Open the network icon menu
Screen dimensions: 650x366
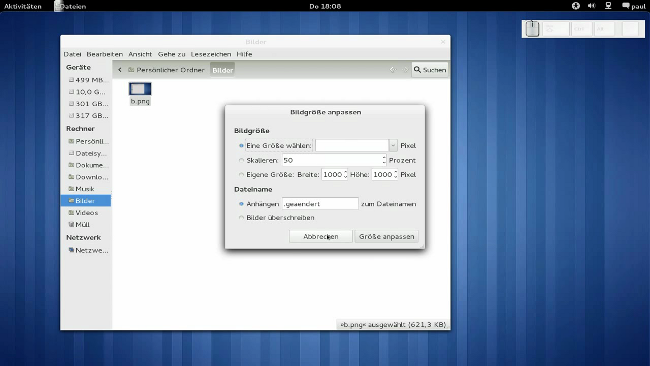[608, 6]
